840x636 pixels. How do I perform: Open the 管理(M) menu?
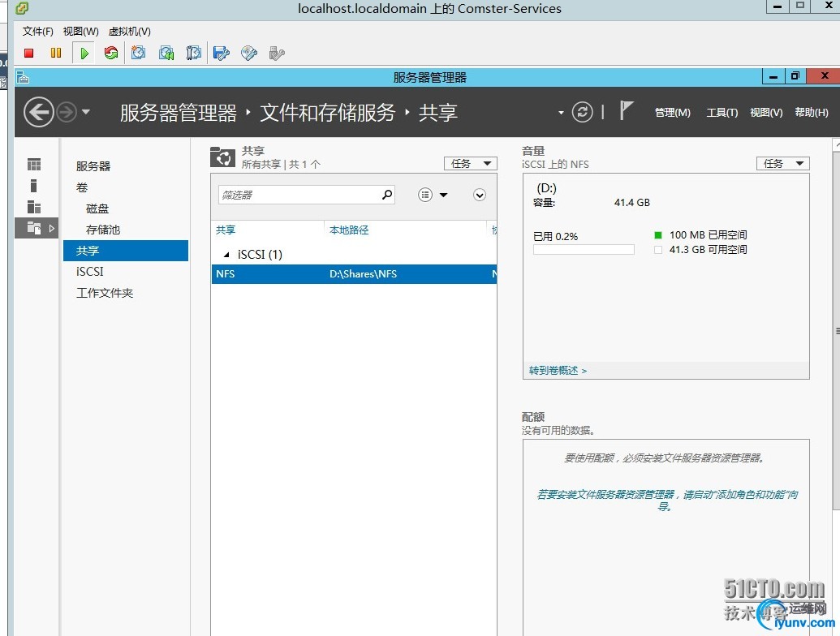tap(672, 113)
